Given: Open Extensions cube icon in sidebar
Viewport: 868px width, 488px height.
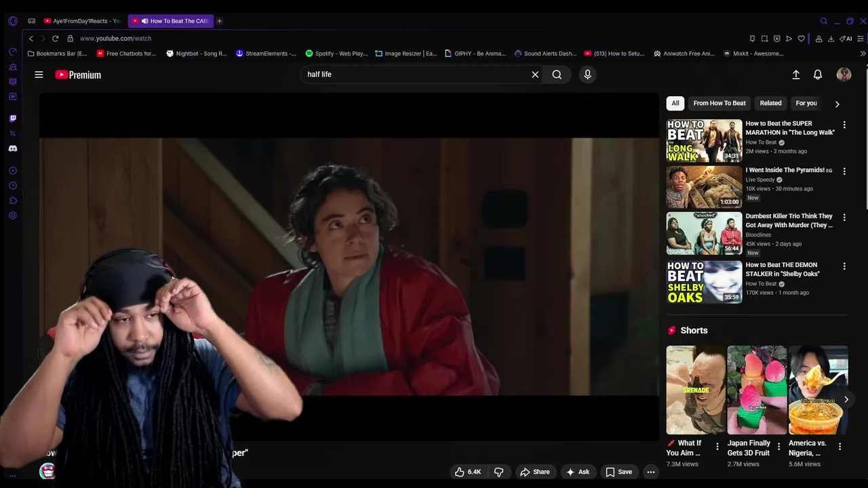Looking at the screenshot, I should (x=13, y=201).
